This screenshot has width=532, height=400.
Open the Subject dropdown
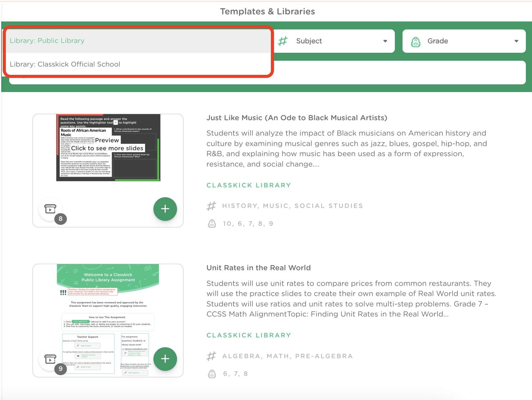click(x=334, y=41)
